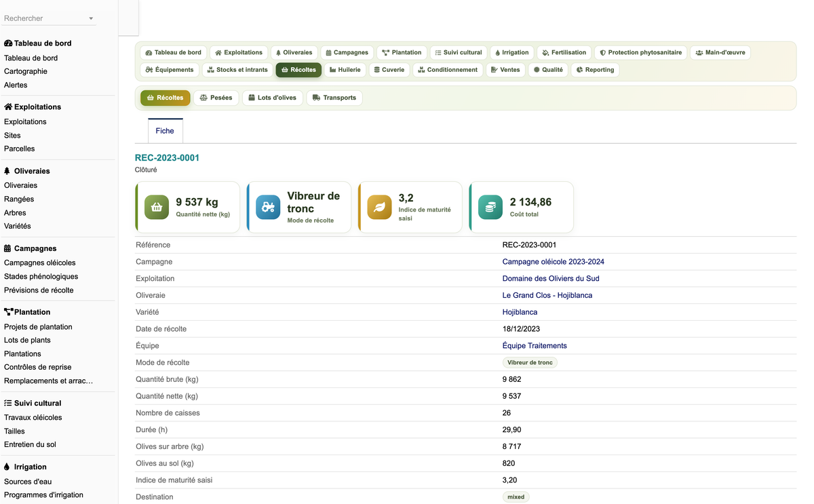Open Campagnes oléicoles in sidebar
814x504 pixels.
40,263
